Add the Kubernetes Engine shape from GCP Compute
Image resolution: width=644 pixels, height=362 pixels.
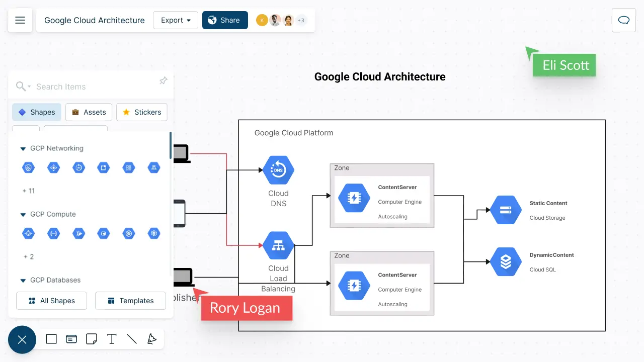154,233
